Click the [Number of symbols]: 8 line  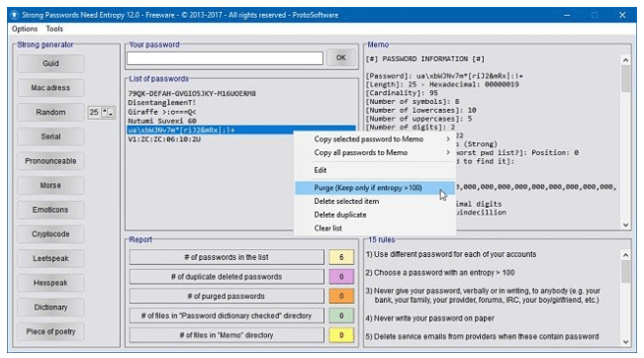(x=413, y=102)
